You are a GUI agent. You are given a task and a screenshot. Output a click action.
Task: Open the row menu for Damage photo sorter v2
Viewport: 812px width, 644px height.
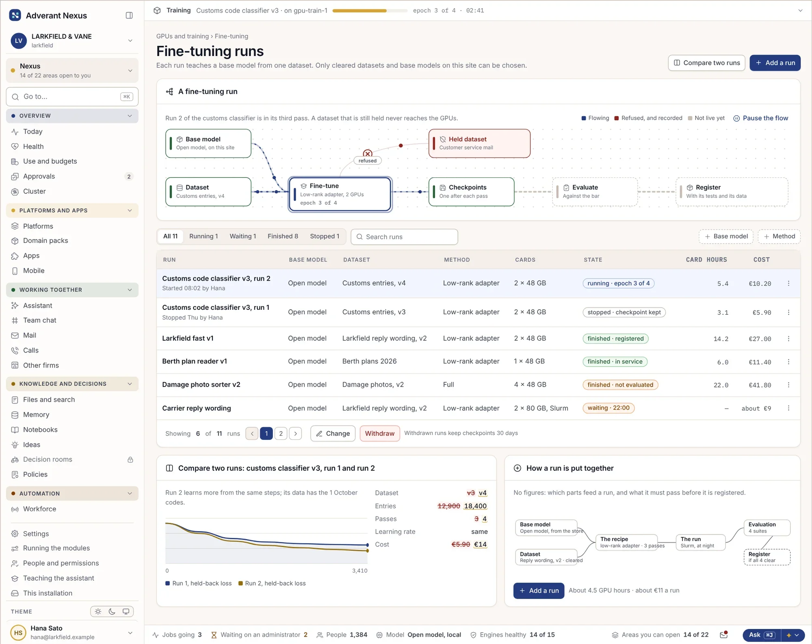coord(788,385)
